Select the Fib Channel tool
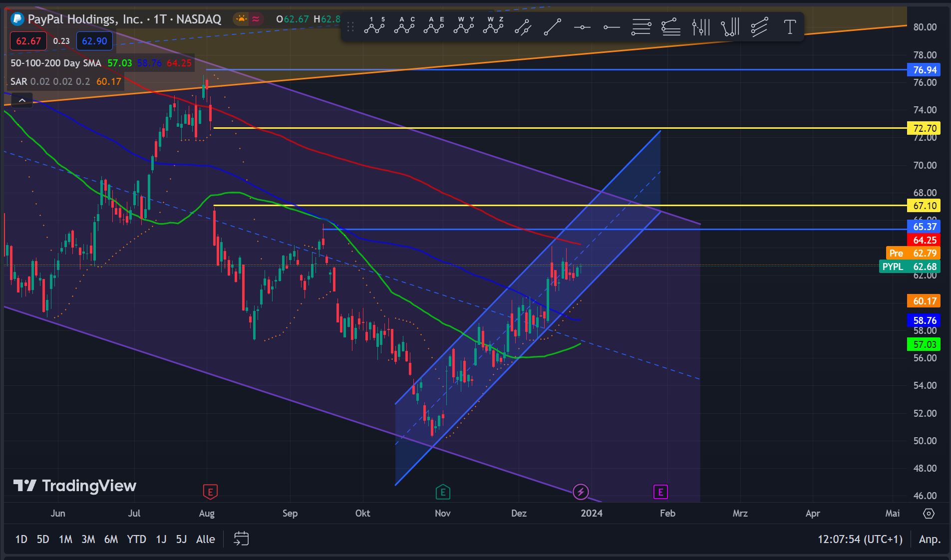951x560 pixels. pos(759,26)
